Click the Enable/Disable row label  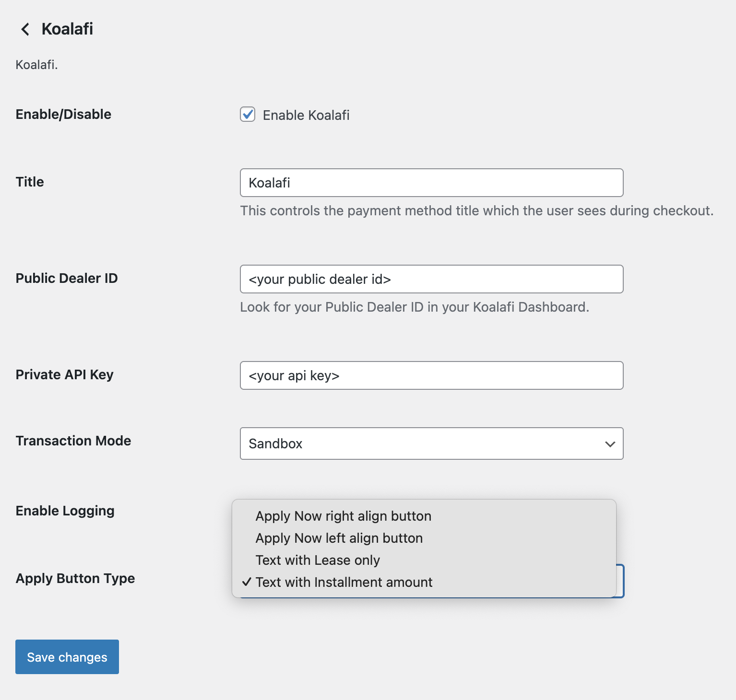[63, 114]
